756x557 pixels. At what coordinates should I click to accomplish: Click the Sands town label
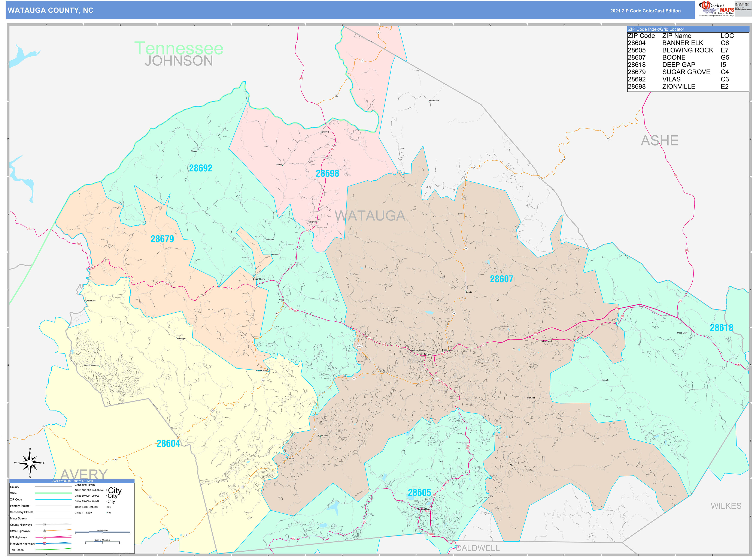[x=469, y=292]
